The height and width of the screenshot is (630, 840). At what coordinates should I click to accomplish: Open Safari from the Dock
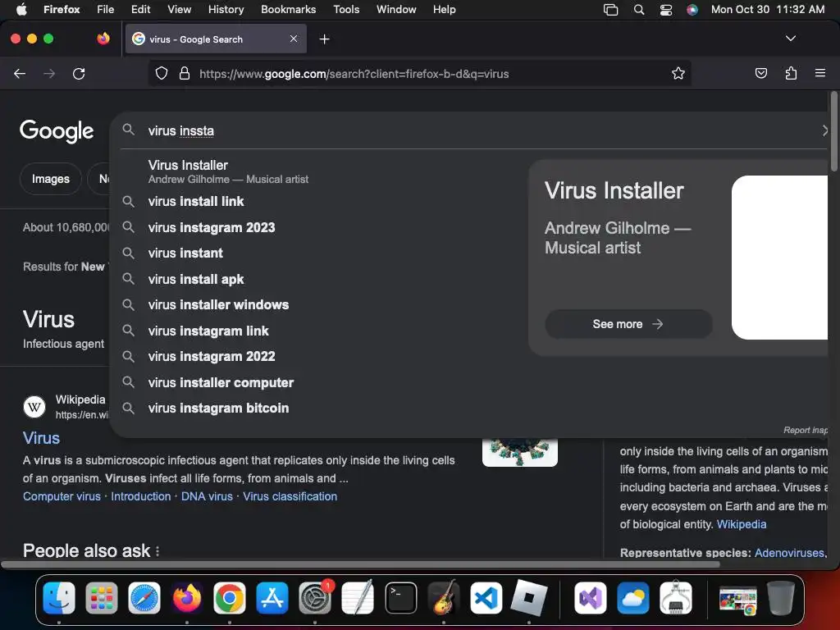pyautogui.click(x=144, y=597)
